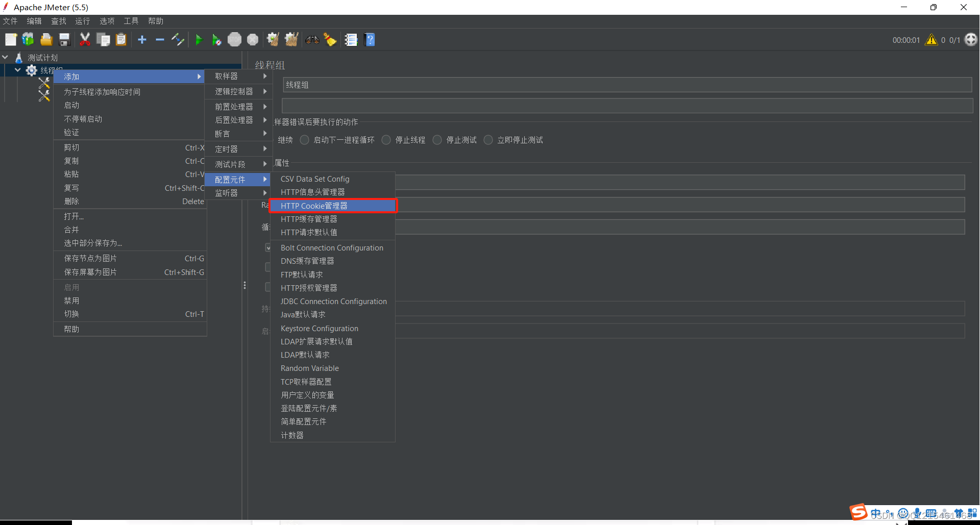Click the Save floppy disk icon
Viewport: 980px width, 525px height.
tap(64, 40)
